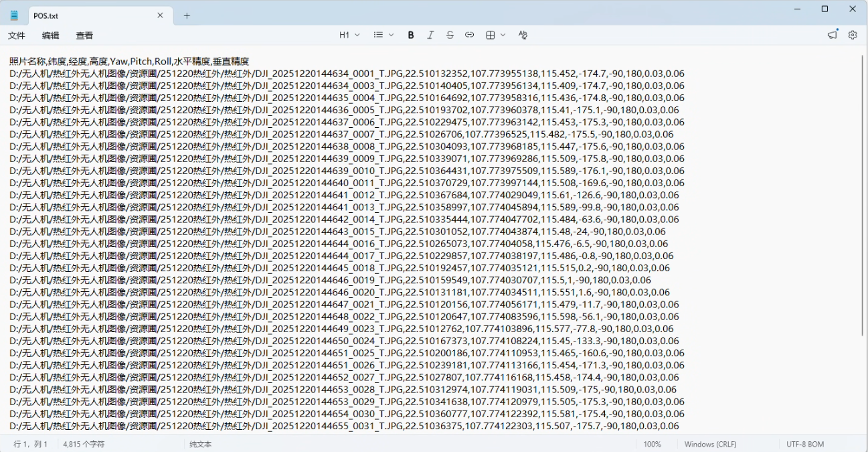Image resolution: width=868 pixels, height=452 pixels.
Task: Click the line containing 0012_T.JPG
Action: point(344,195)
